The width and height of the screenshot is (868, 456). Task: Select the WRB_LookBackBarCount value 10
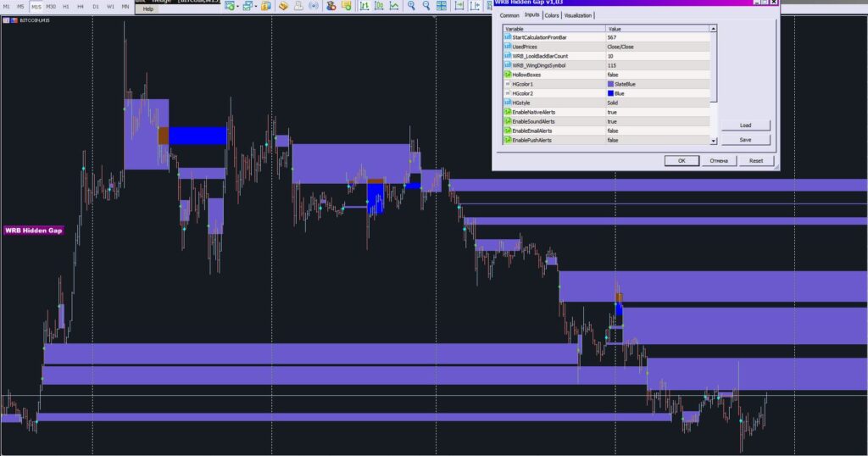[610, 56]
